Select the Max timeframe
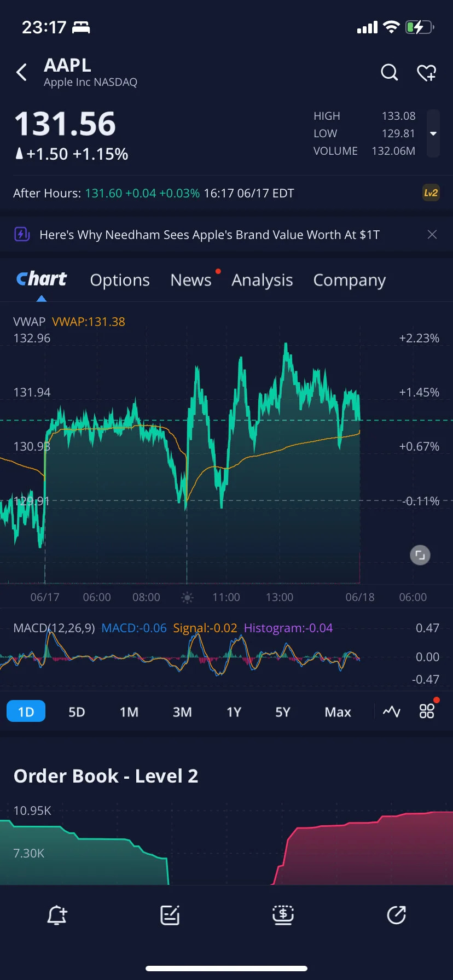 point(338,712)
